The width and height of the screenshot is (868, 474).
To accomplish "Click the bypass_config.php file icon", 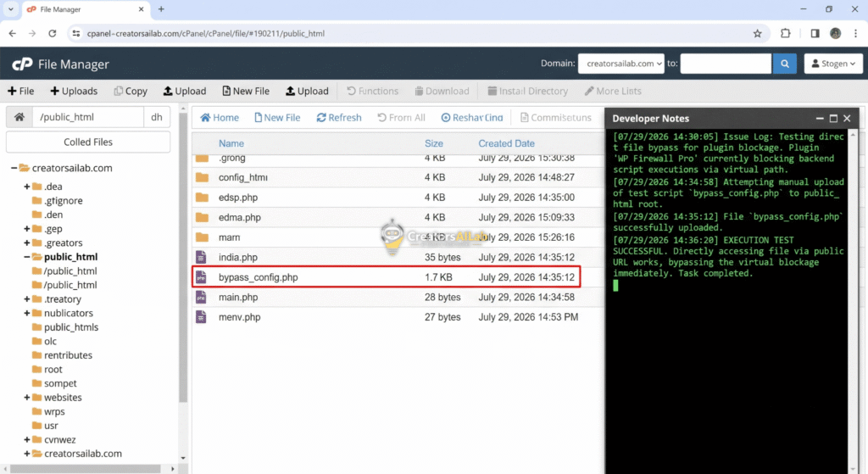I will tap(201, 277).
